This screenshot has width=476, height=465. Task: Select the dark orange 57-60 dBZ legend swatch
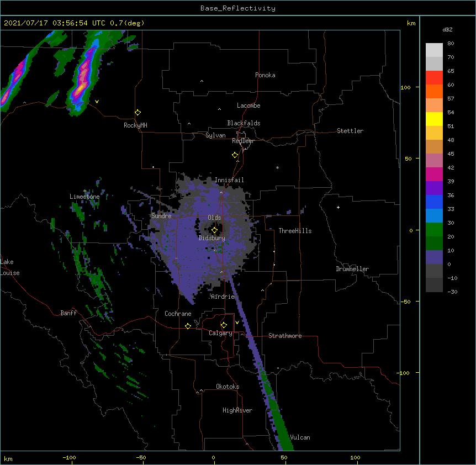(x=434, y=91)
